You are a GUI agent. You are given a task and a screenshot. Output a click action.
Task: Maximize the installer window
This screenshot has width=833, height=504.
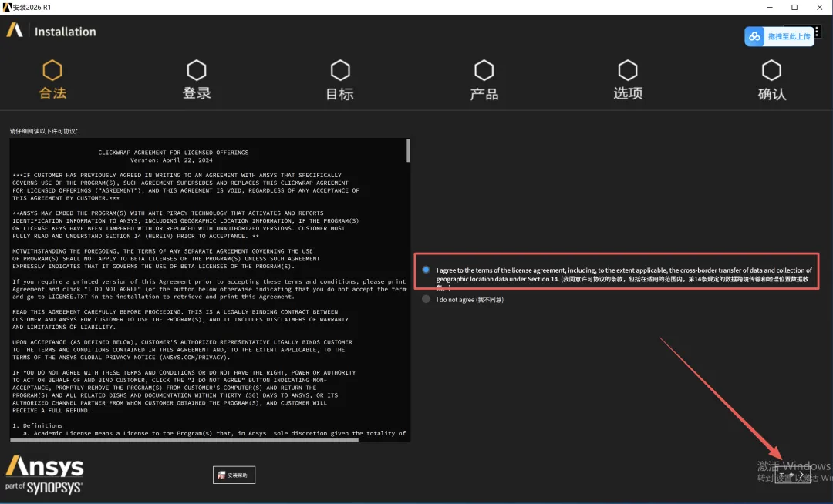794,8
